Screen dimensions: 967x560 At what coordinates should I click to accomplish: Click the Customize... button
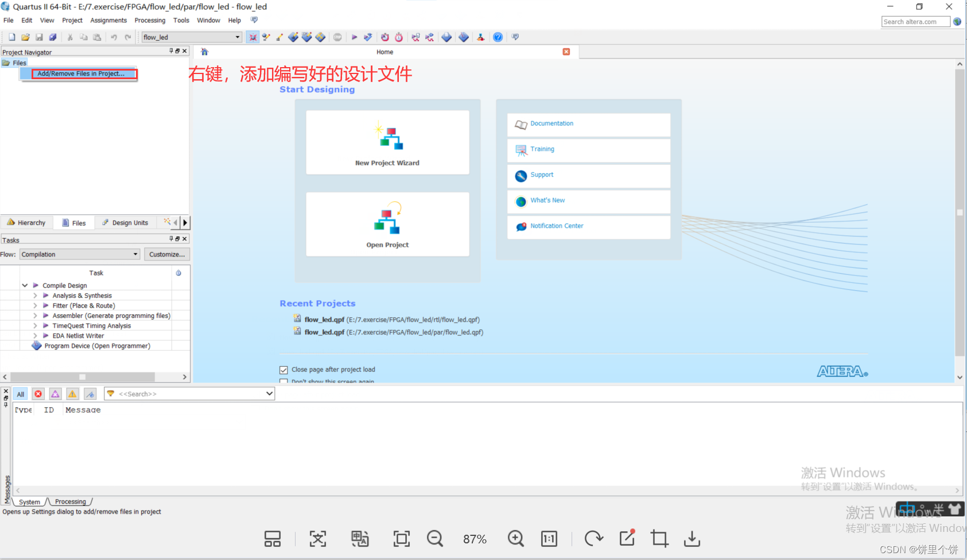coord(167,254)
